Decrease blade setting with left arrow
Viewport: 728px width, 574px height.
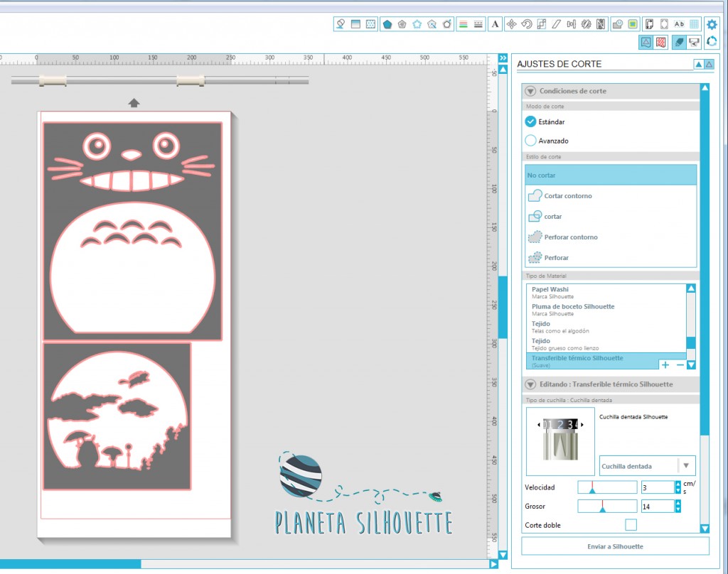click(539, 425)
